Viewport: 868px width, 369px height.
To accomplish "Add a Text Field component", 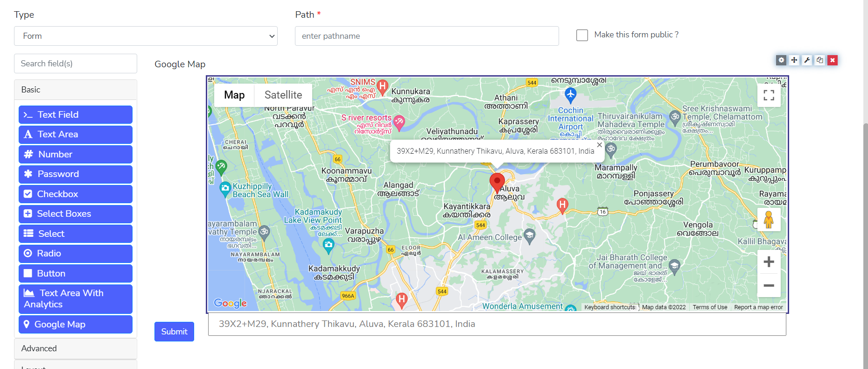I will click(76, 114).
